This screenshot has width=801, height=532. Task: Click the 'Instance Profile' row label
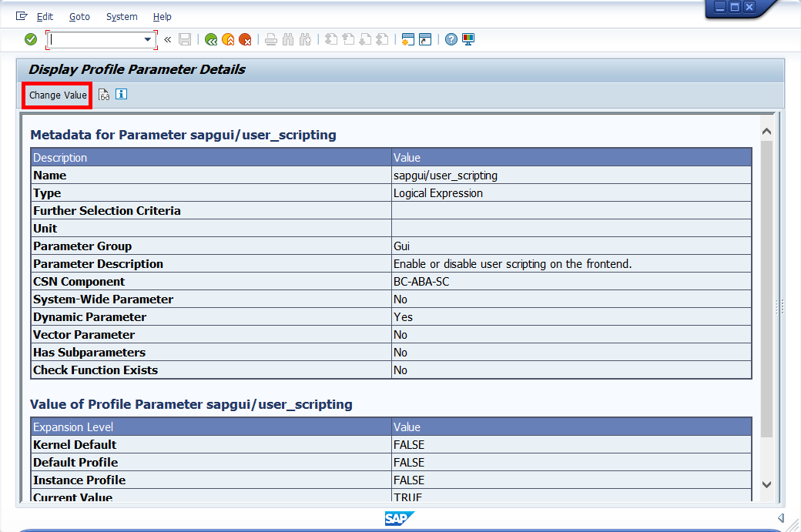click(79, 480)
